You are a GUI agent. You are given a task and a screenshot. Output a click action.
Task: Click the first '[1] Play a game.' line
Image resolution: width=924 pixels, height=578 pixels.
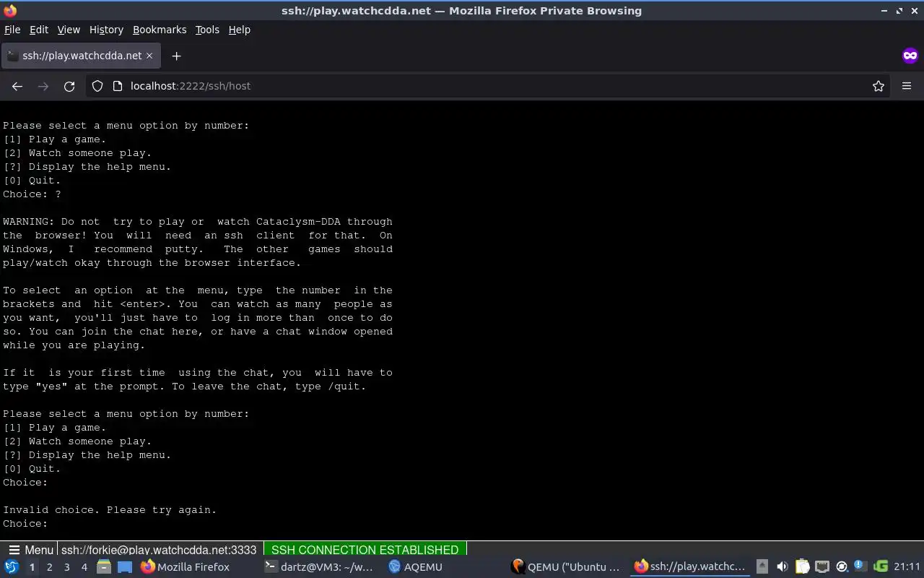(x=55, y=139)
